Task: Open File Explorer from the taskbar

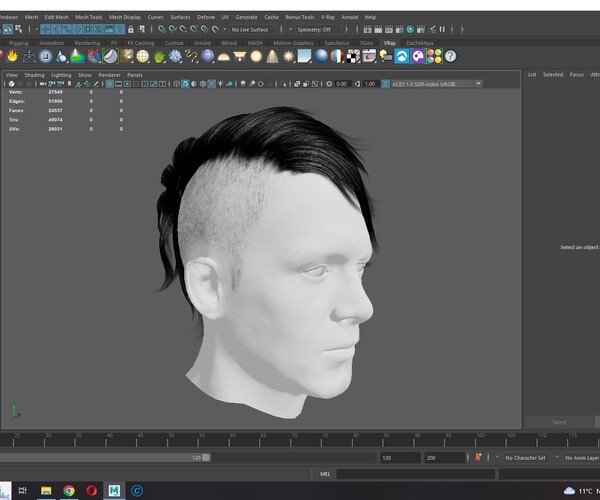Action: pos(46,491)
